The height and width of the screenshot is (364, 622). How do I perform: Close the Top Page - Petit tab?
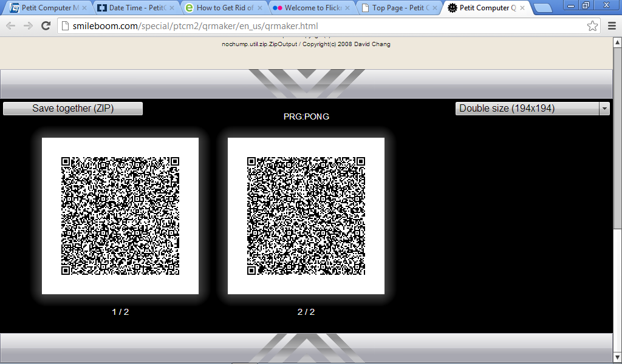tap(435, 8)
